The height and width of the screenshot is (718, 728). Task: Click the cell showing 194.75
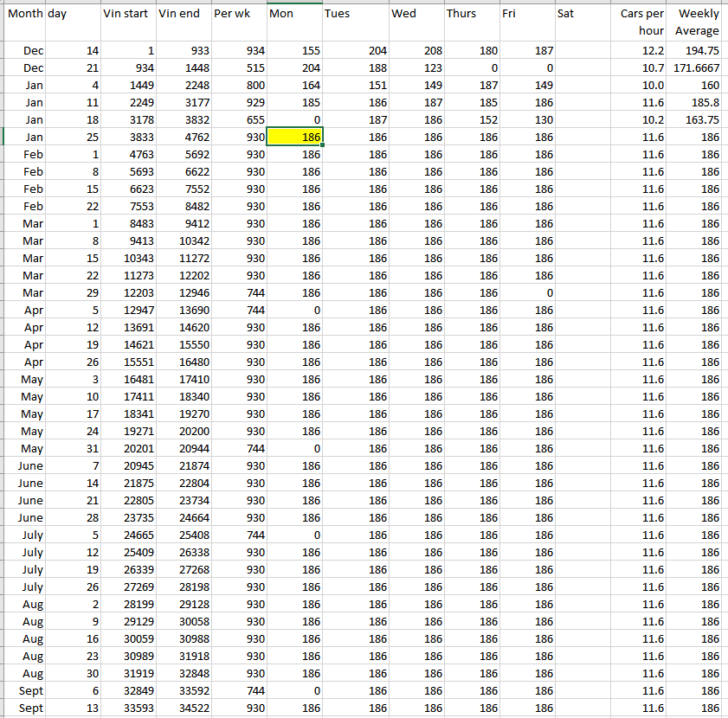click(697, 51)
